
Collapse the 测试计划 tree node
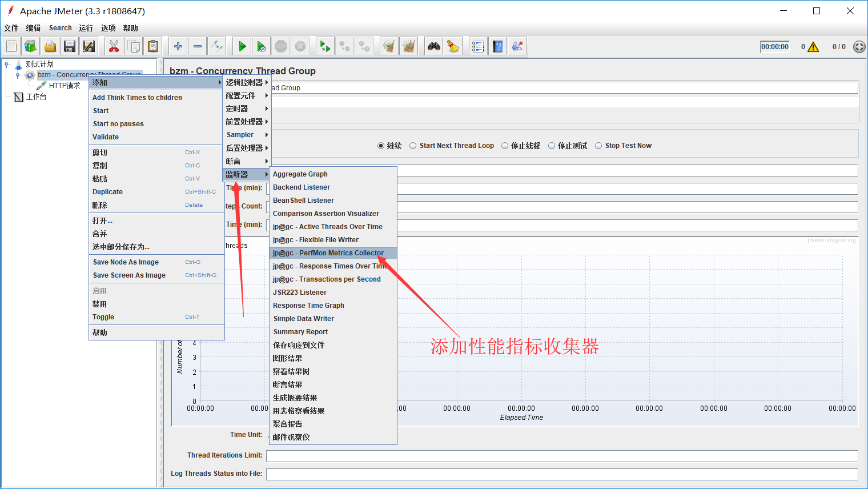tap(6, 65)
